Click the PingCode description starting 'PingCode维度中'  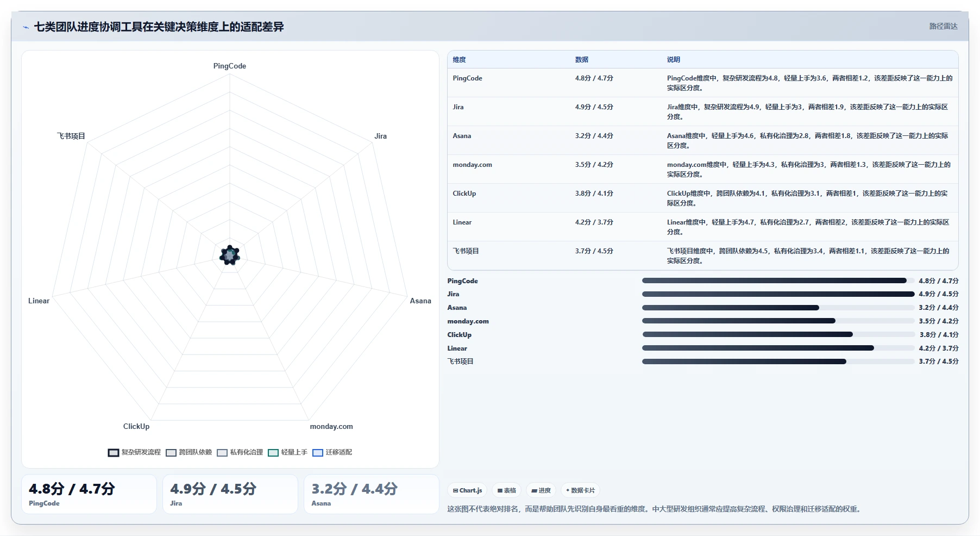pyautogui.click(x=809, y=83)
